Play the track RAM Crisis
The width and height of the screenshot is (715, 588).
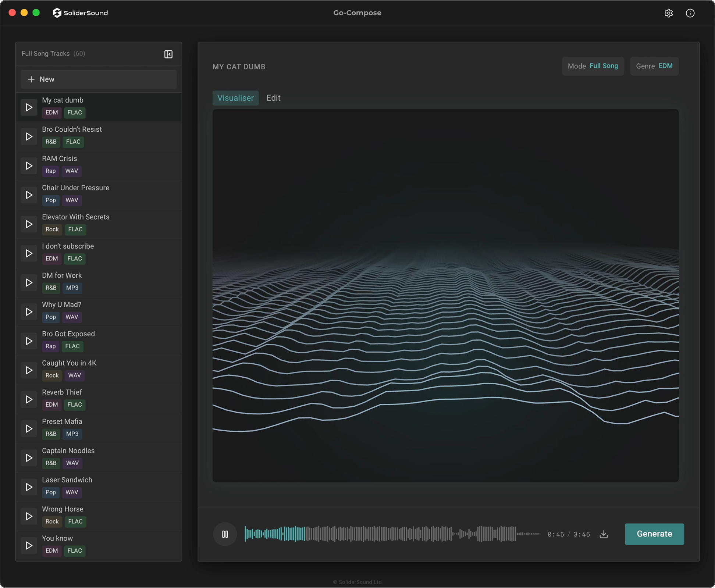pos(29,165)
